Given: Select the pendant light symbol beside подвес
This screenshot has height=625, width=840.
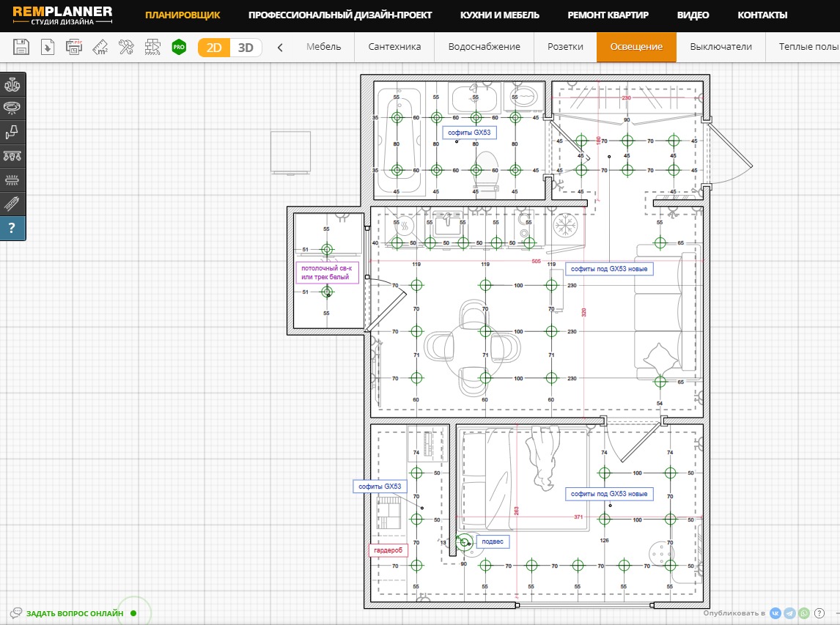Looking at the screenshot, I should (x=464, y=542).
